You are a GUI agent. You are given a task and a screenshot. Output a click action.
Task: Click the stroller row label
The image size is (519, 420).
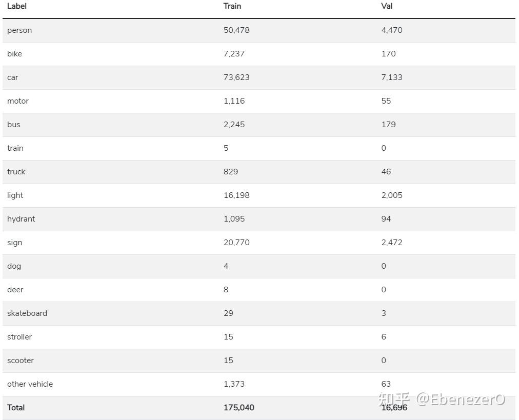(19, 337)
